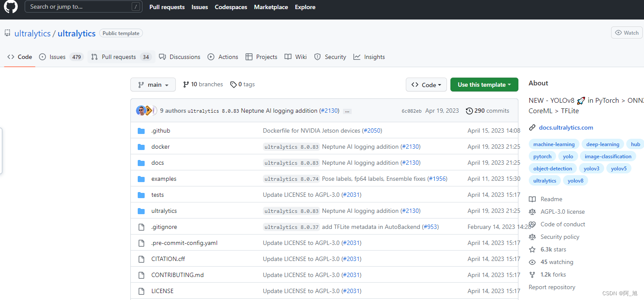The height and width of the screenshot is (300, 644).
Task: Click Codespaces in top navigation
Action: 231,7
